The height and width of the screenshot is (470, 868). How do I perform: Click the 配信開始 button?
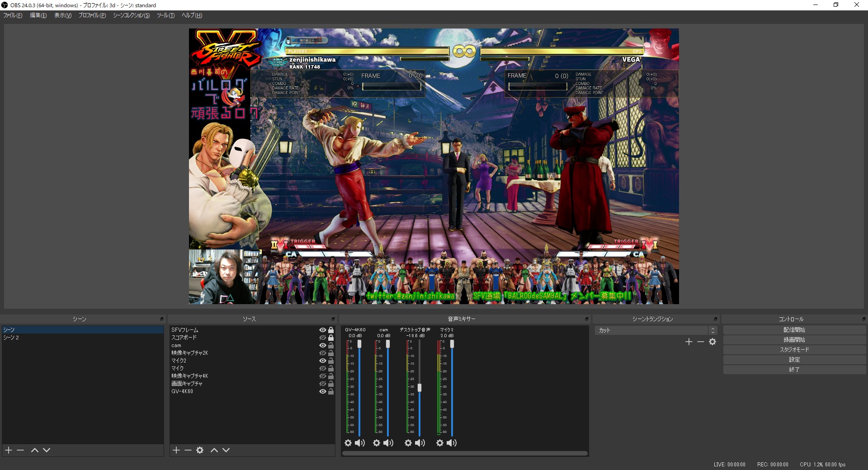(x=794, y=330)
